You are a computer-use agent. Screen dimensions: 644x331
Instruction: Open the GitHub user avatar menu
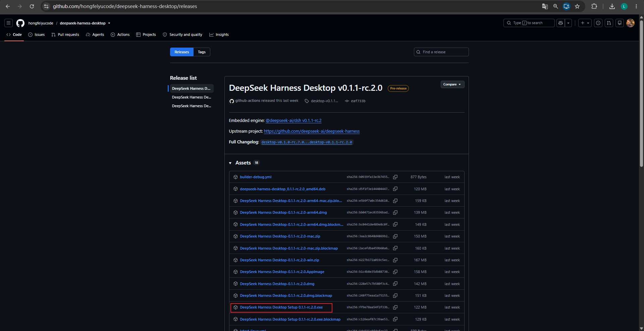(x=631, y=23)
